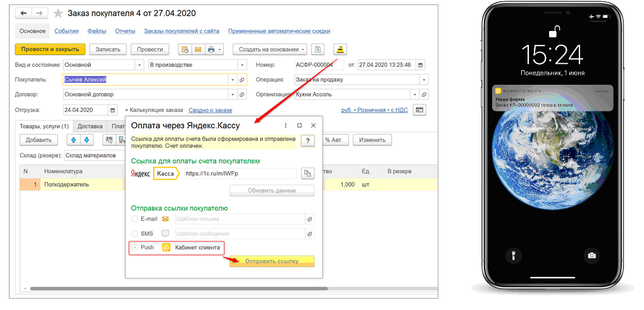Click the green document icon in the toolbar
Screen dimensions: 644x310
318,49
